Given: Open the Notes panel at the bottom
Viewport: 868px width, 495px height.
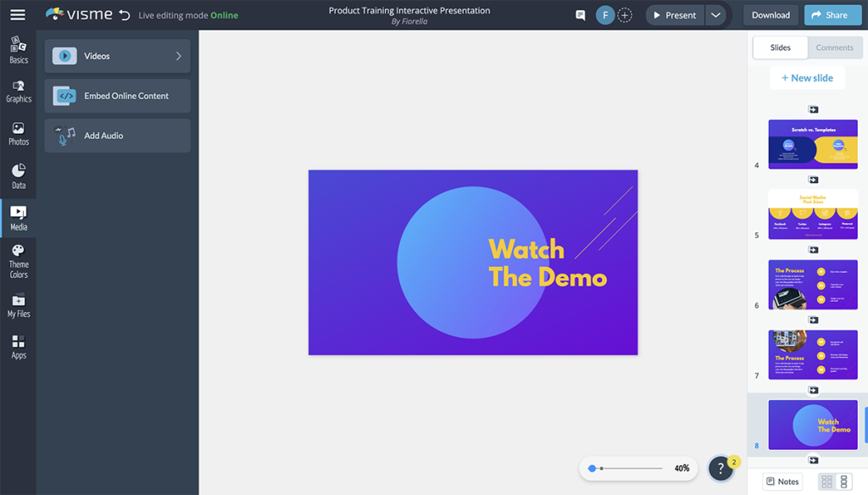Looking at the screenshot, I should 782,481.
